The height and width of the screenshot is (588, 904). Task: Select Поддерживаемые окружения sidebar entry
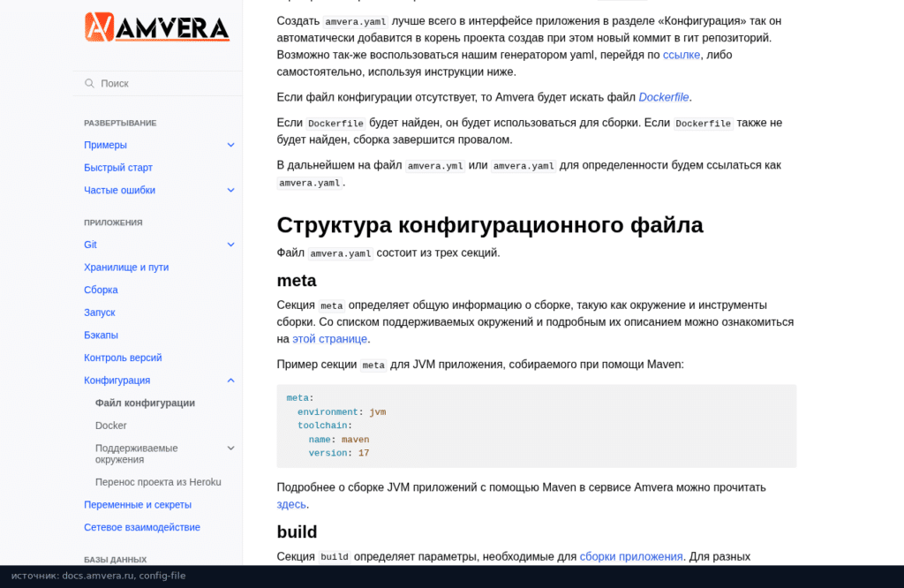tap(137, 454)
